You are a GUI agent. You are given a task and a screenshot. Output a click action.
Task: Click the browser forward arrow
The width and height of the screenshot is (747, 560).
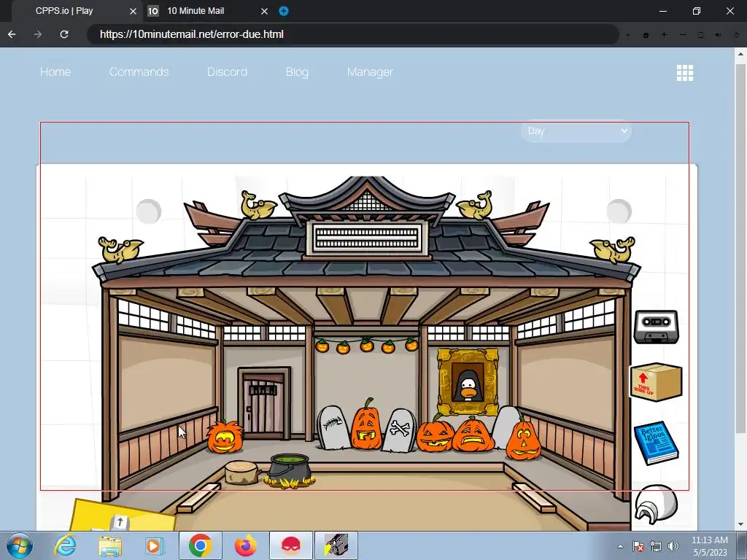point(38,34)
